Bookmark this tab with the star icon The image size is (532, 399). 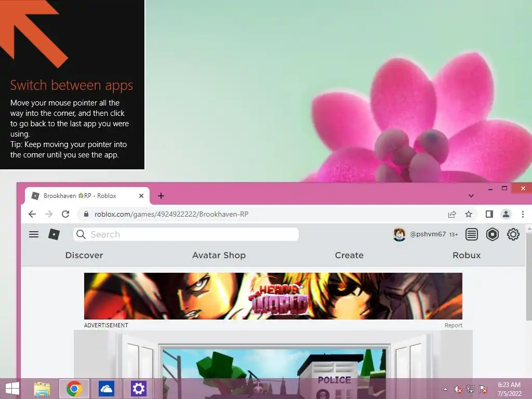469,214
